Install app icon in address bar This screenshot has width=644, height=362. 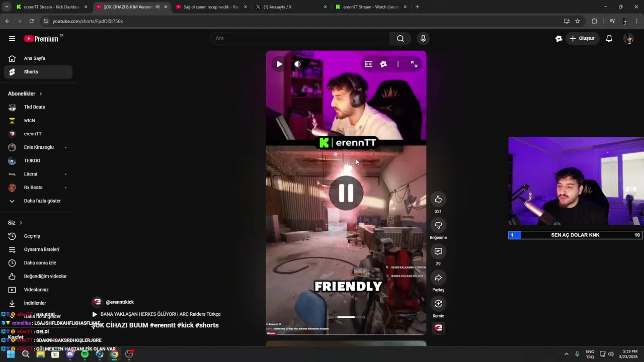567,21
